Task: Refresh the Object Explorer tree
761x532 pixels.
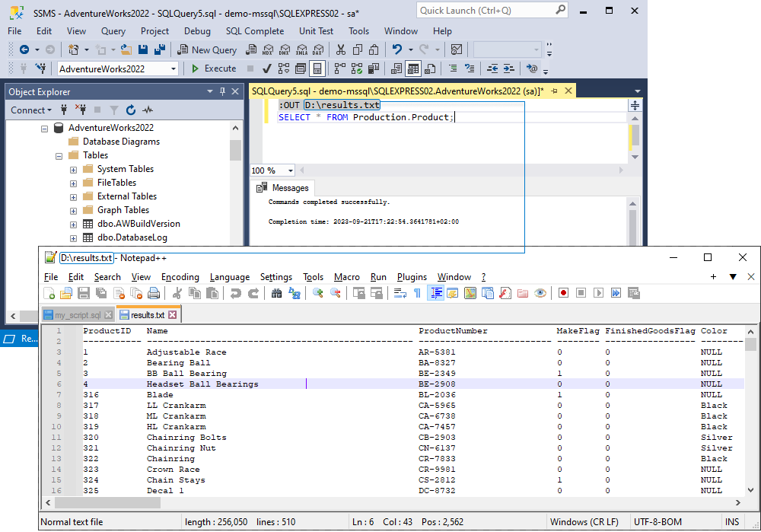Action: (131, 110)
